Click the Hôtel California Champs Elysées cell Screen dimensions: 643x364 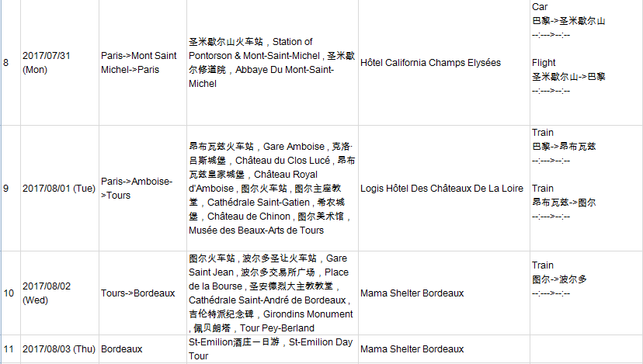coord(431,62)
